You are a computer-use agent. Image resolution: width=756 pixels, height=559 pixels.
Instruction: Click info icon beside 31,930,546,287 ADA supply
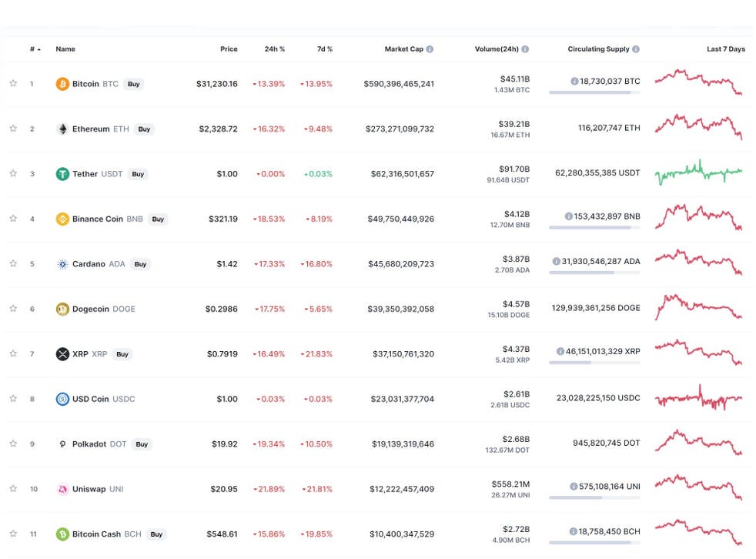tap(557, 261)
